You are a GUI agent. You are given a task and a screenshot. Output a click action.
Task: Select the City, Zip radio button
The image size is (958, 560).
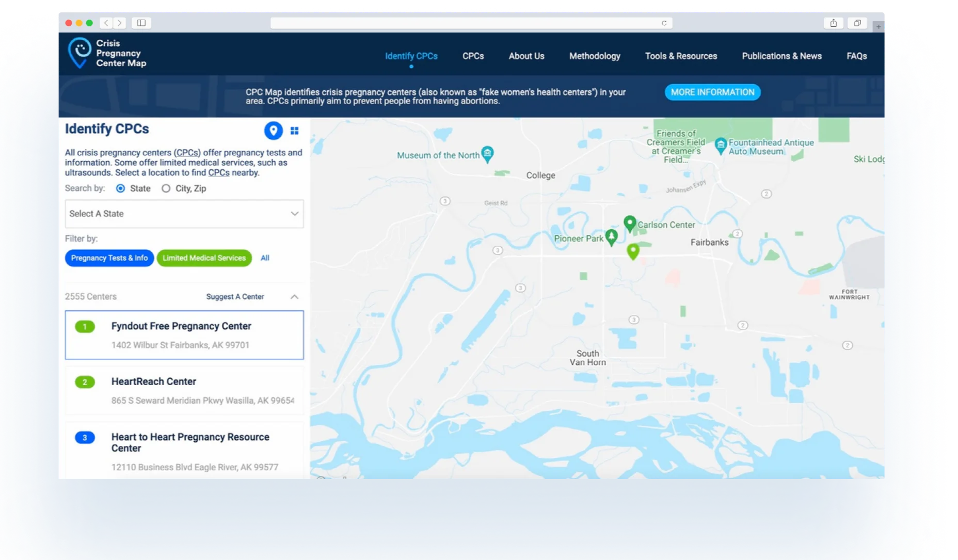[x=166, y=188]
